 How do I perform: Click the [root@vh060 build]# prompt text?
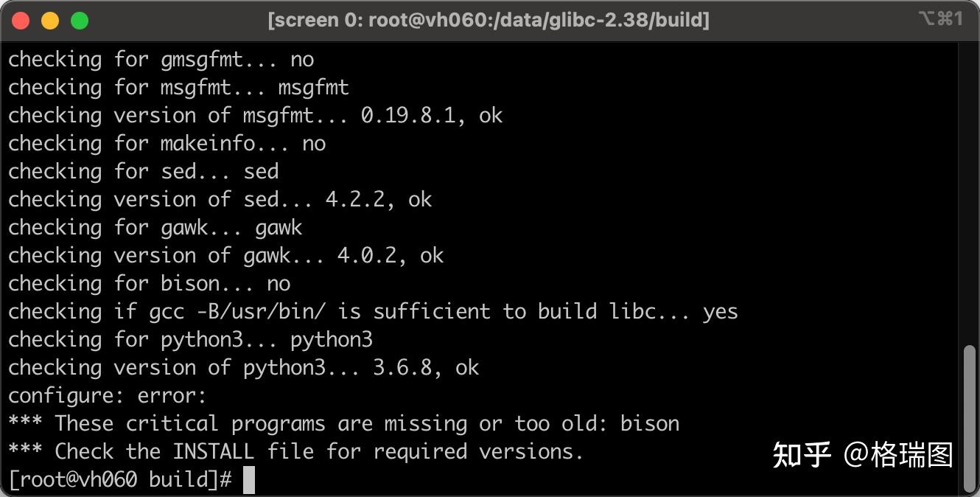(x=121, y=480)
